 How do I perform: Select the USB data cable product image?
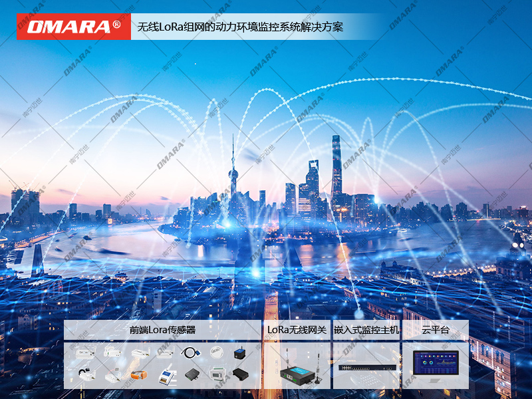191,352
